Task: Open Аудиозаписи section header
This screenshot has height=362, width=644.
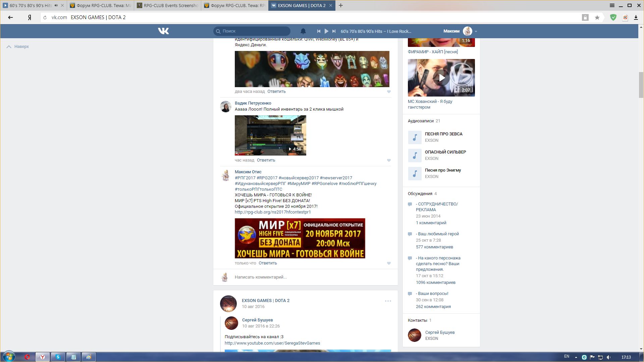Action: (x=421, y=121)
